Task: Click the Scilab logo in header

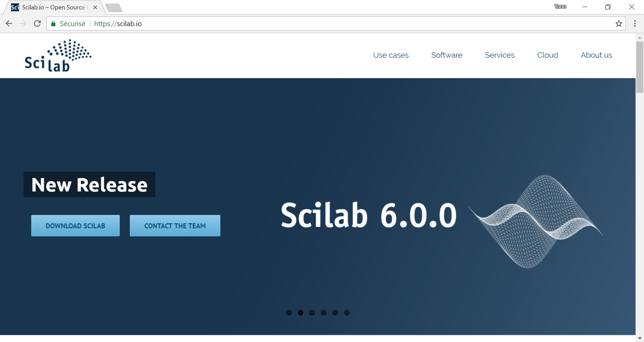Action: coord(58,56)
